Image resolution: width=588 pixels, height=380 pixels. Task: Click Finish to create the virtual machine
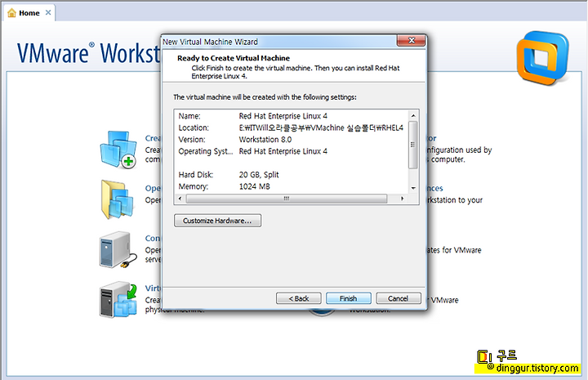click(x=349, y=298)
